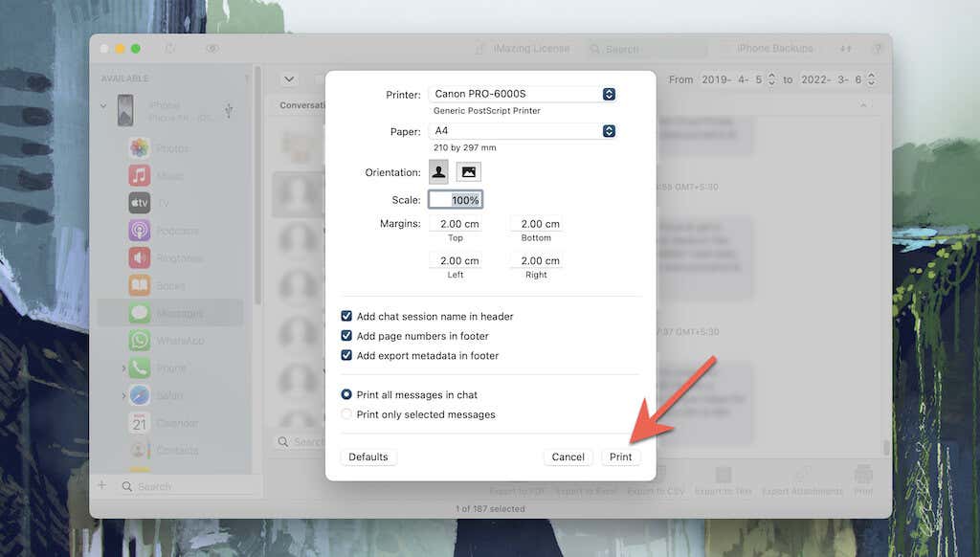The width and height of the screenshot is (980, 557).
Task: Select Messages in the iMazing sidebar
Action: click(170, 313)
